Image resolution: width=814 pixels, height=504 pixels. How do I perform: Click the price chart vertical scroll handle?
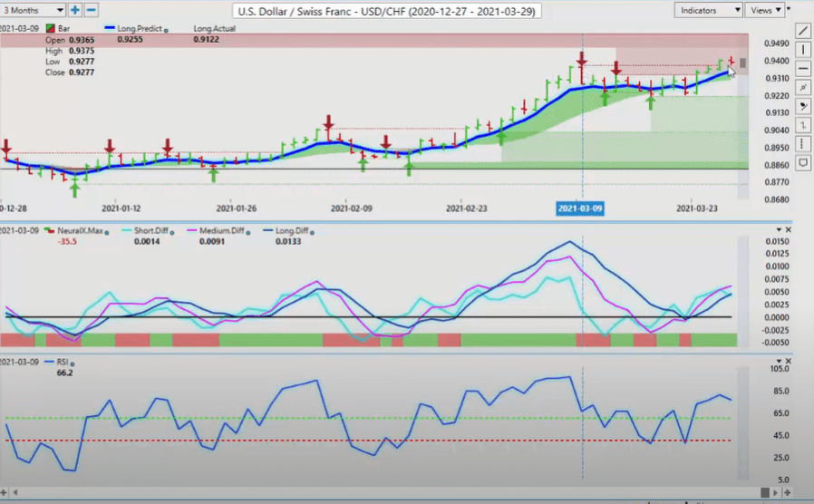743,63
